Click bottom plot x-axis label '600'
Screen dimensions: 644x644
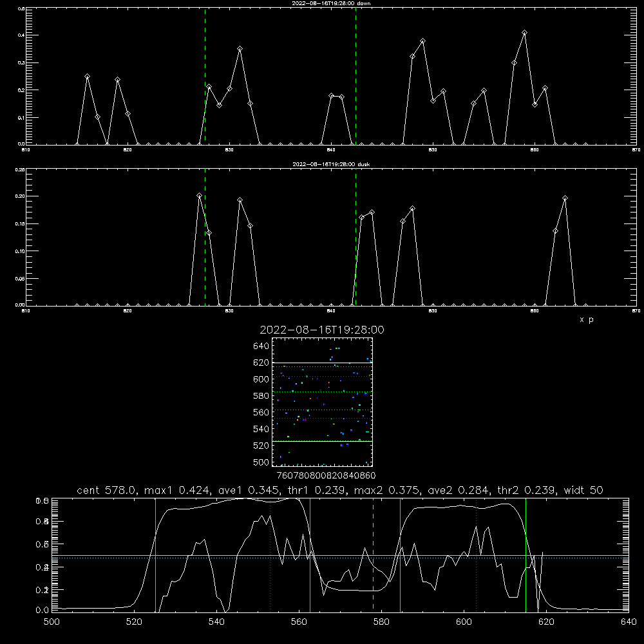(464, 622)
